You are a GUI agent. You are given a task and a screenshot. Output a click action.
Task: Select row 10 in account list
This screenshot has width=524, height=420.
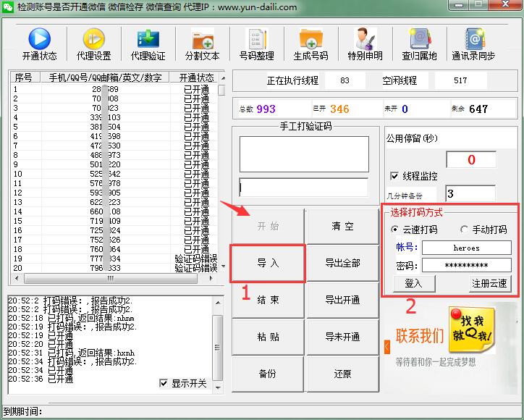pos(114,174)
